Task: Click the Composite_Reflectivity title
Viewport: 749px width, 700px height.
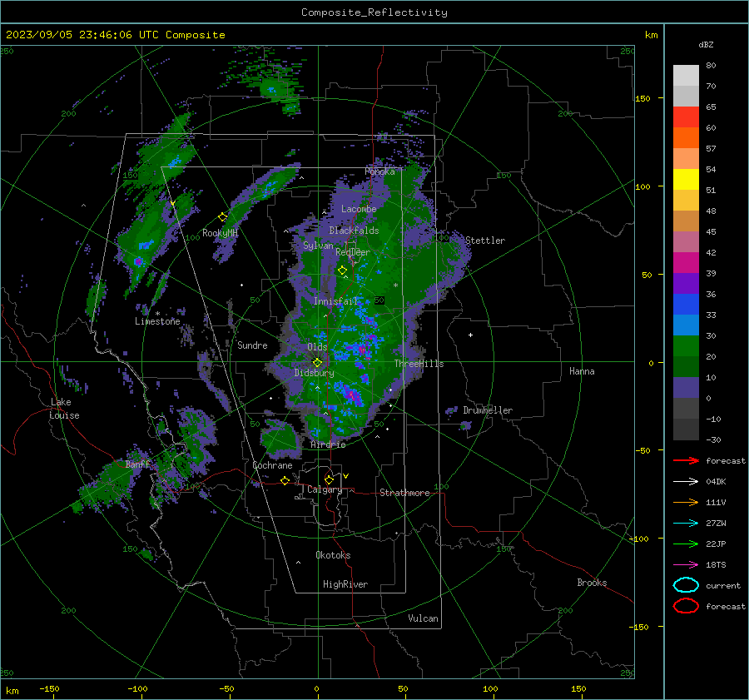Action: point(374,12)
